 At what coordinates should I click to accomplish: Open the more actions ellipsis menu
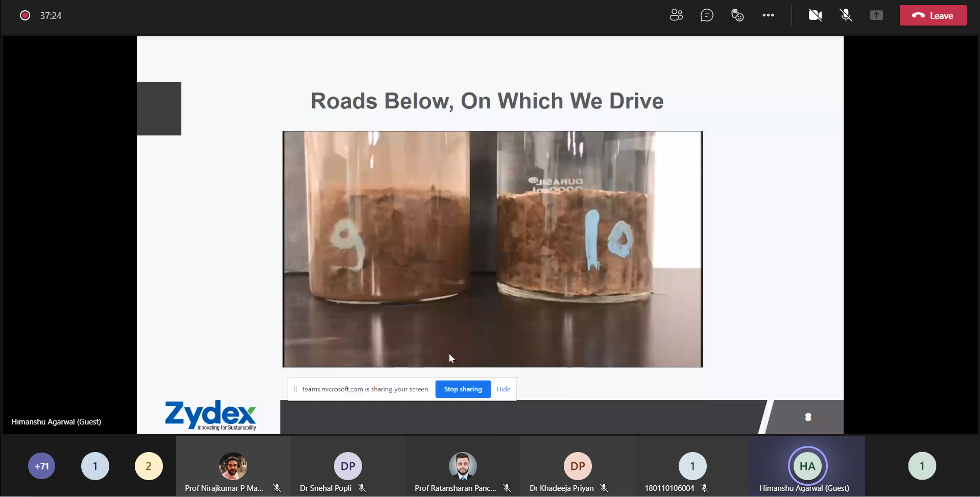click(x=768, y=15)
